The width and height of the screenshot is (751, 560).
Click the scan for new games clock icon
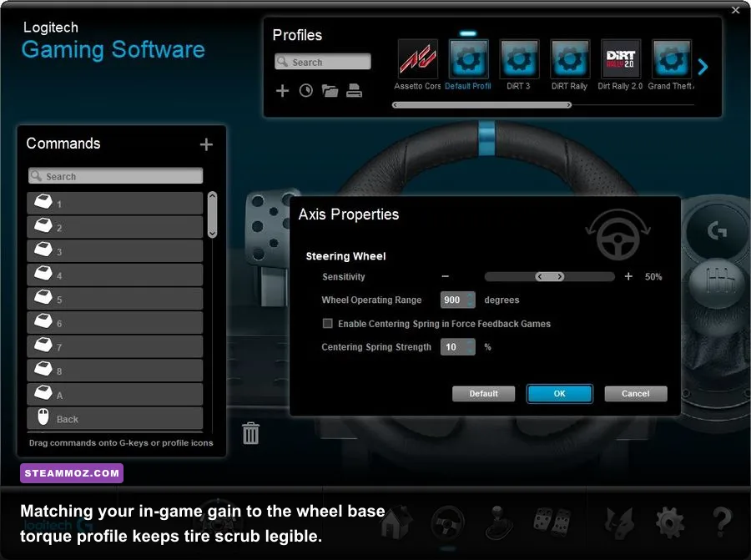(306, 90)
